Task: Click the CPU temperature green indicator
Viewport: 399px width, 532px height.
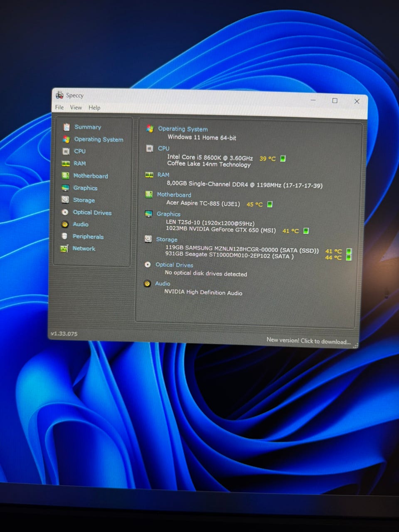Action: pos(283,158)
